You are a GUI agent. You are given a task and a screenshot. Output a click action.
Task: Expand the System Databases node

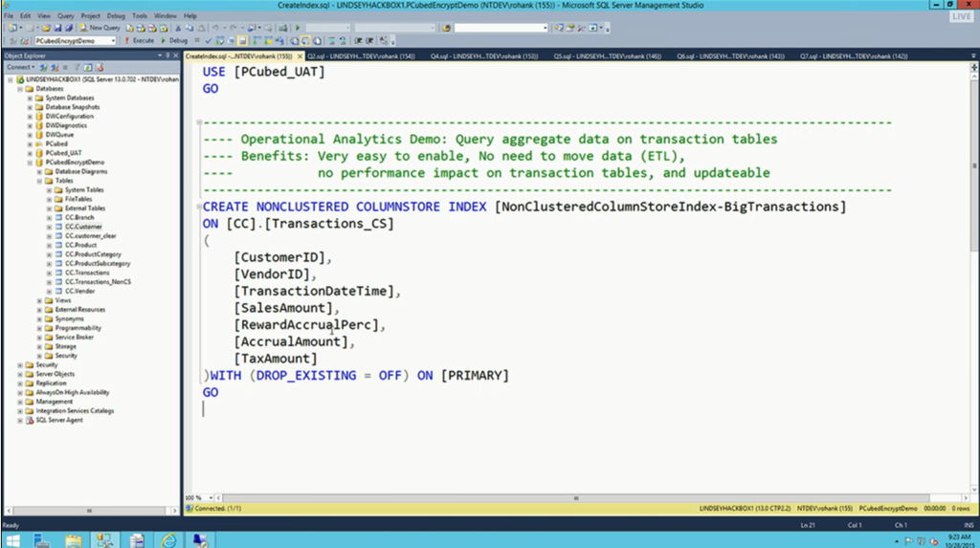30,99
